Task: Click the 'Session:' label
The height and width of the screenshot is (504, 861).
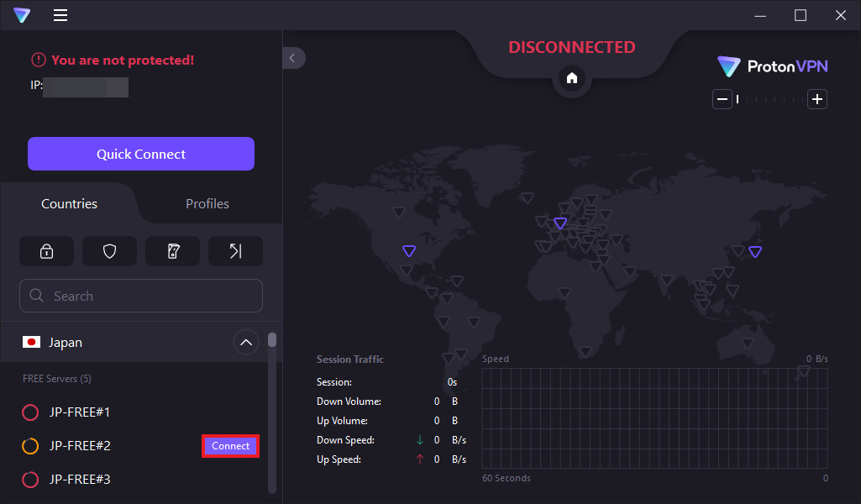Action: coord(333,382)
